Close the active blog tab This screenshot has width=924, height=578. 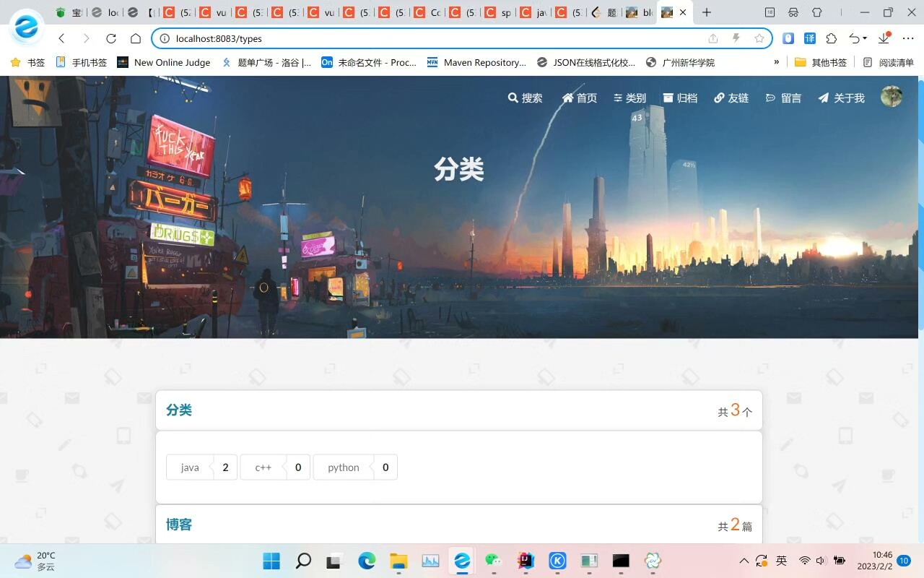coord(683,12)
